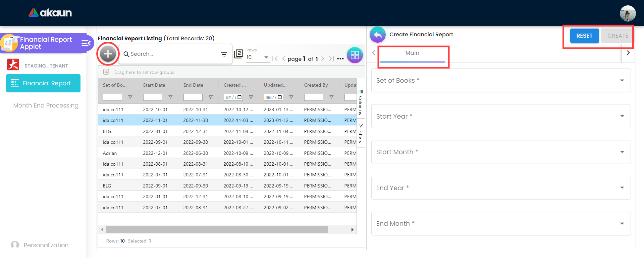
Task: Open the Filters side panel
Action: point(361,134)
